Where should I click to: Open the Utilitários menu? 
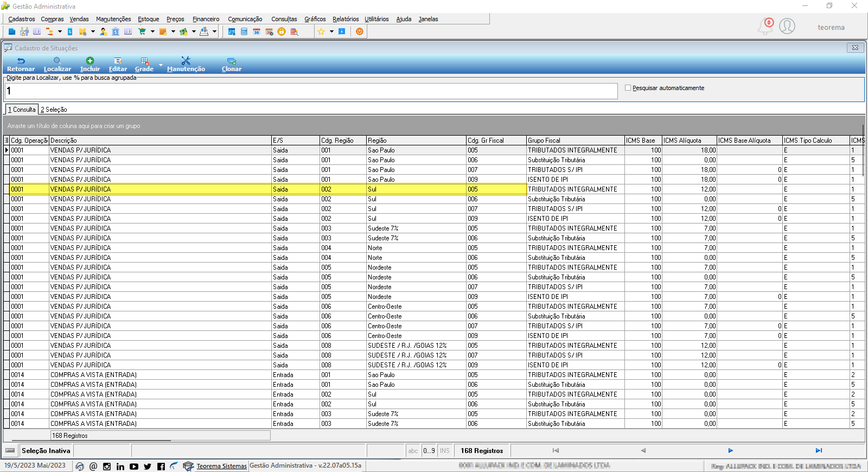pos(376,19)
